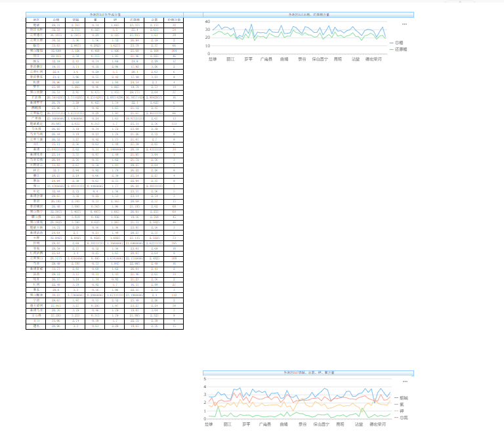This screenshot has height=442, width=504.
Task: Click the 总糖 column header in the table
Action: tap(56, 20)
